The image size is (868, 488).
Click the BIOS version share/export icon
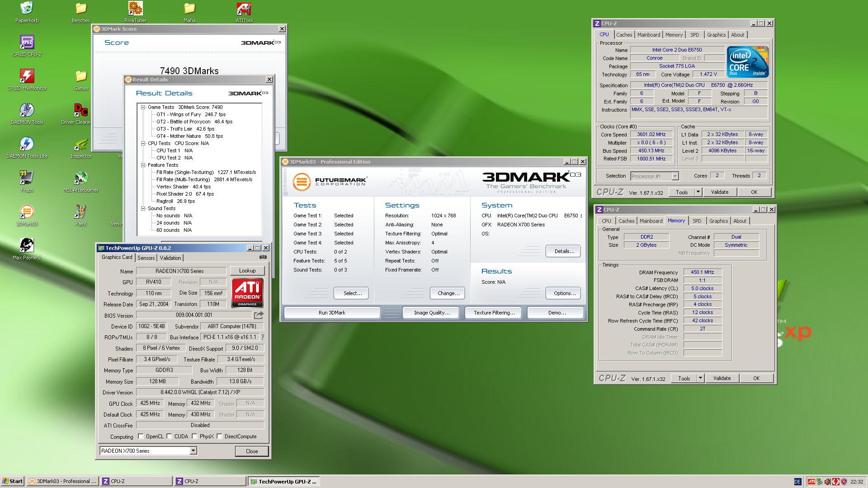[259, 315]
